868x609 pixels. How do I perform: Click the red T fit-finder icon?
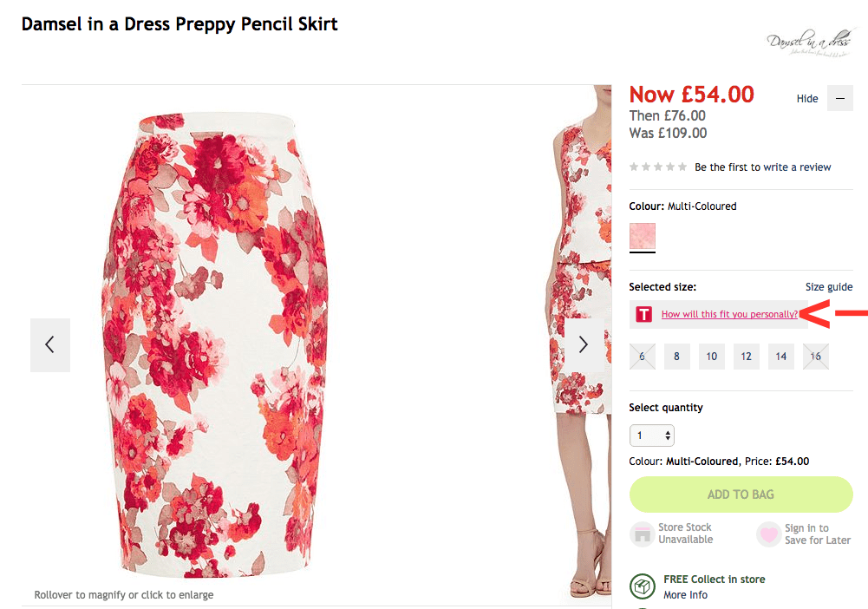click(x=643, y=314)
